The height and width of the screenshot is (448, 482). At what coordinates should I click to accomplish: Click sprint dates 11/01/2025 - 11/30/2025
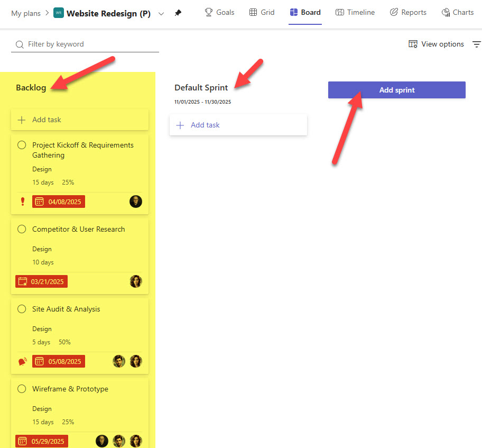[x=202, y=102]
